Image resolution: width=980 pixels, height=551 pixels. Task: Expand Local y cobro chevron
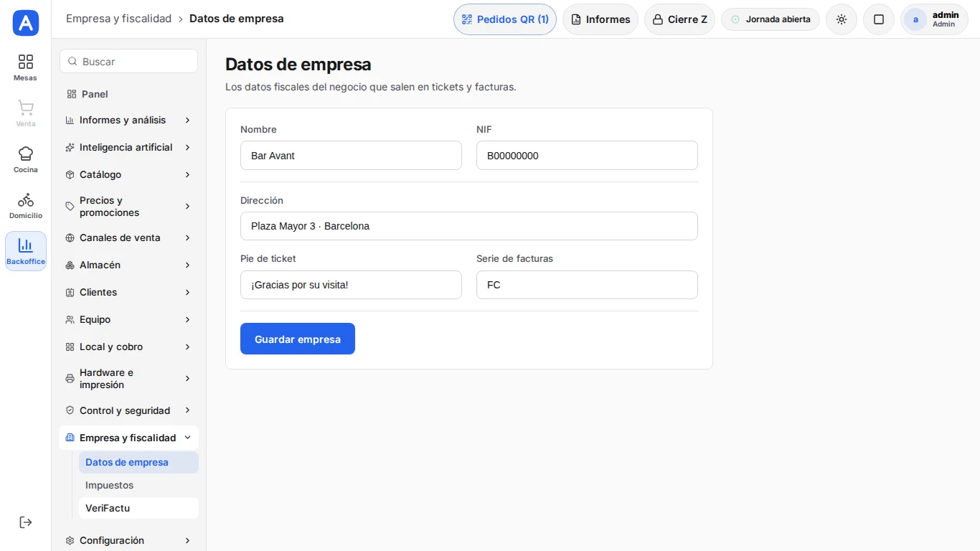coord(187,347)
